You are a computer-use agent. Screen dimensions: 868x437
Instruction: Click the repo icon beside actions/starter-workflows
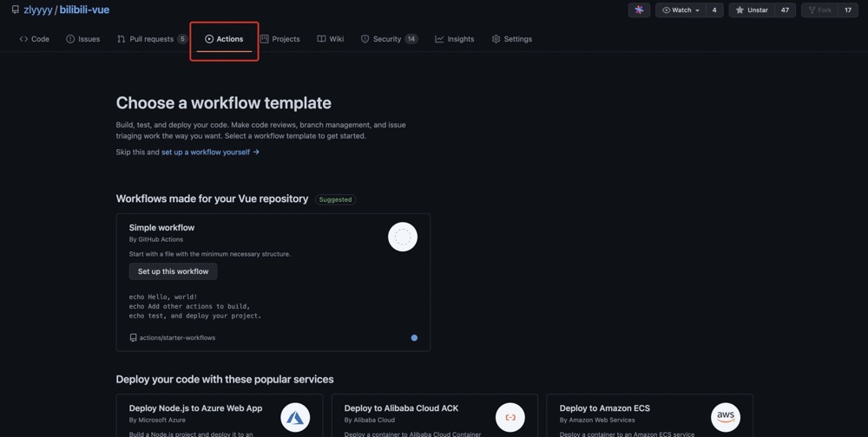[133, 337]
